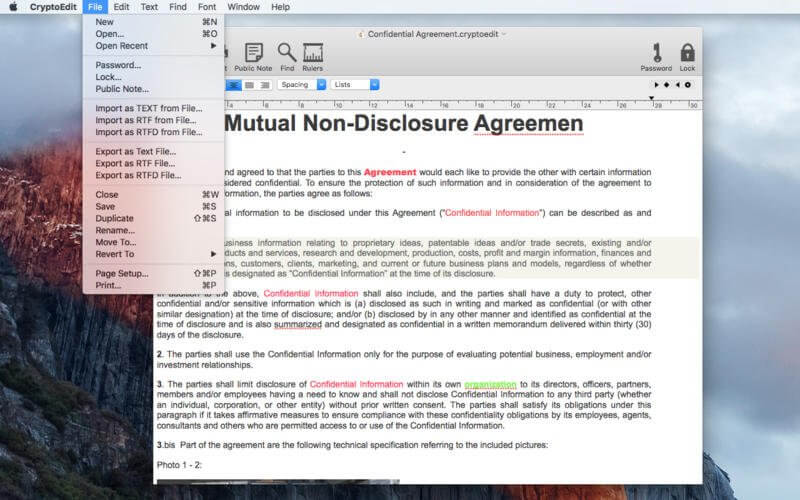Click the Password key icon

656,54
